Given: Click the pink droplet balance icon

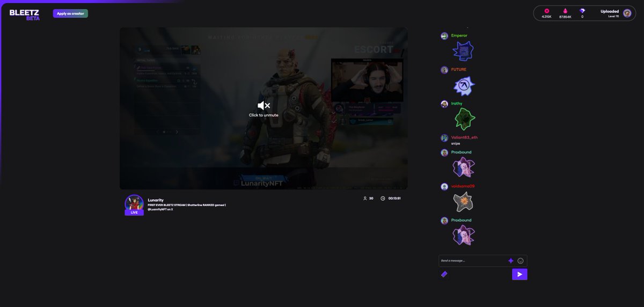Looking at the screenshot, I should coord(565,11).
